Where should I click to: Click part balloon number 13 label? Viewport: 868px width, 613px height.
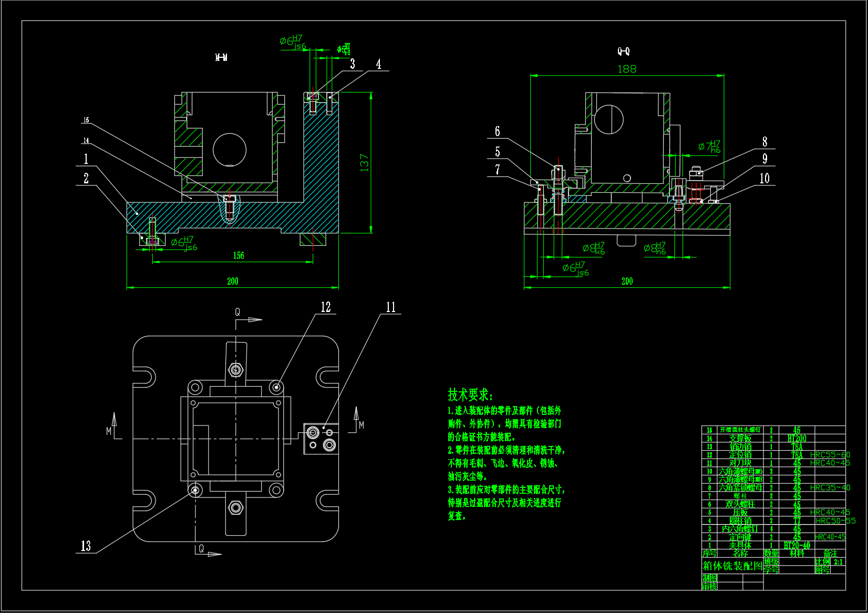86,546
